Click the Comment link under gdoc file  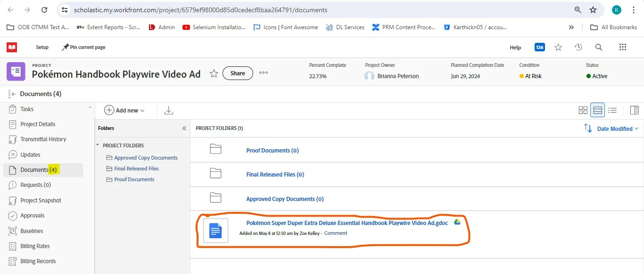click(x=336, y=233)
